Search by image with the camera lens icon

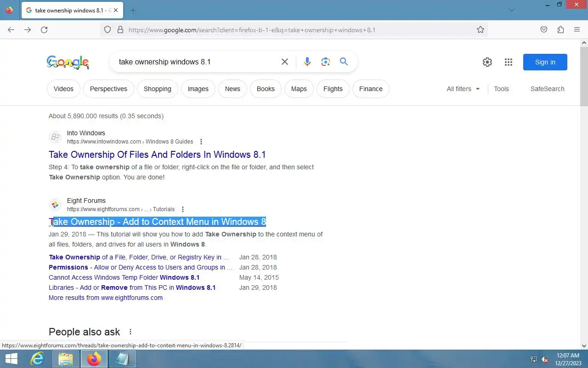click(326, 62)
